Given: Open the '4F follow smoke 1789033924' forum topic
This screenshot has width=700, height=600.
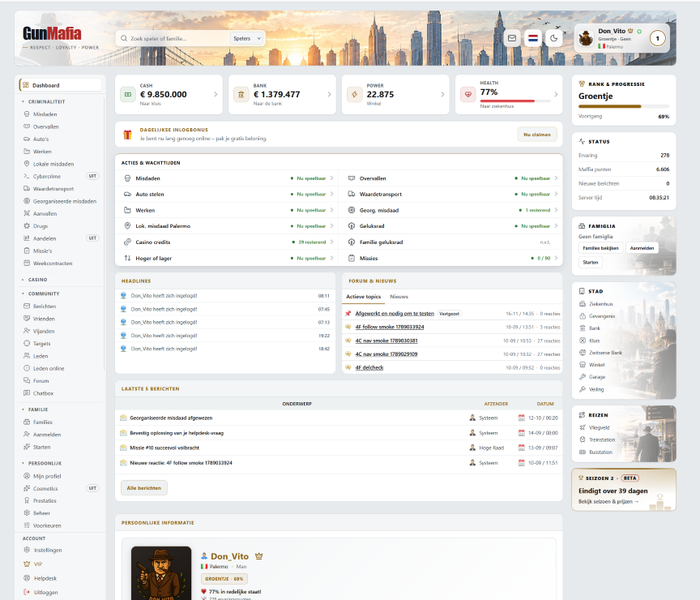Looking at the screenshot, I should [x=389, y=327].
